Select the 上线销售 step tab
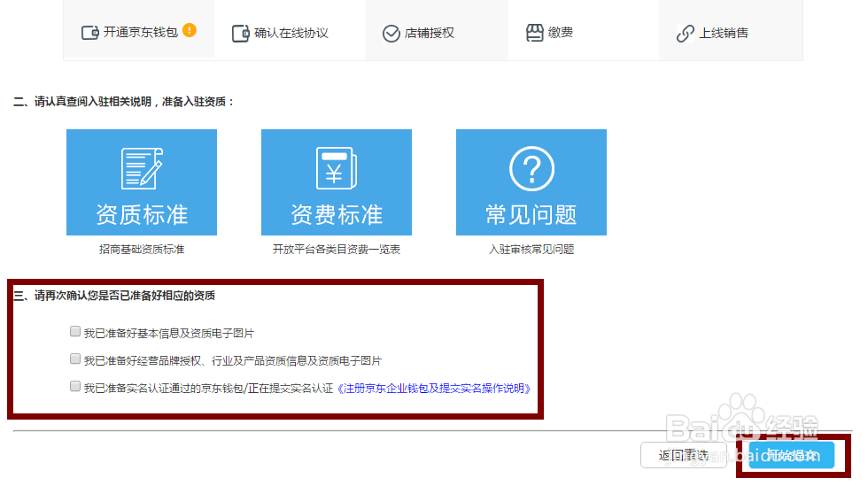Viewport: 868px width, 486px height. click(x=731, y=30)
